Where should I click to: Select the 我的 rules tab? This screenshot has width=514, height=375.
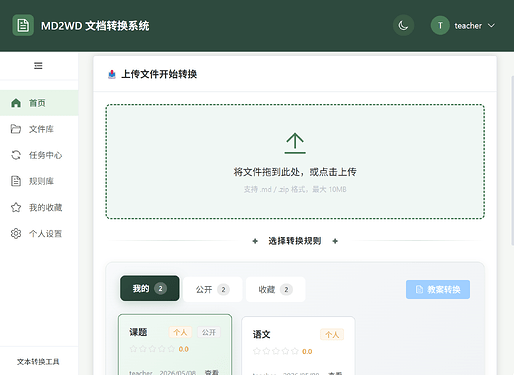tap(150, 288)
